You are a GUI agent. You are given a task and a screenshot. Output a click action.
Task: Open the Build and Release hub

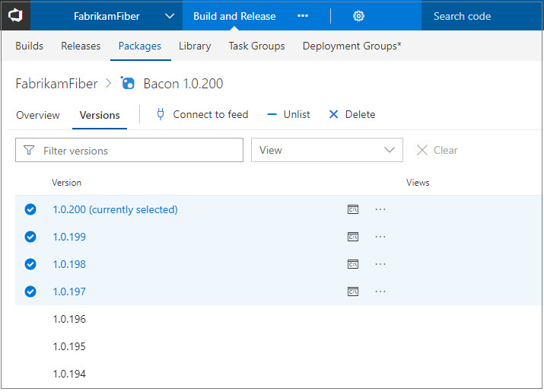[234, 16]
